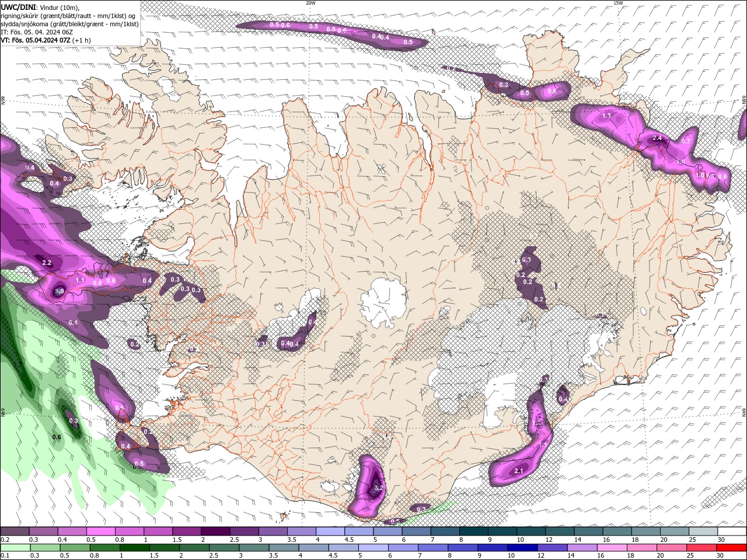Pick the bright red swatch ending the rain scale

pyautogui.click(x=732, y=548)
